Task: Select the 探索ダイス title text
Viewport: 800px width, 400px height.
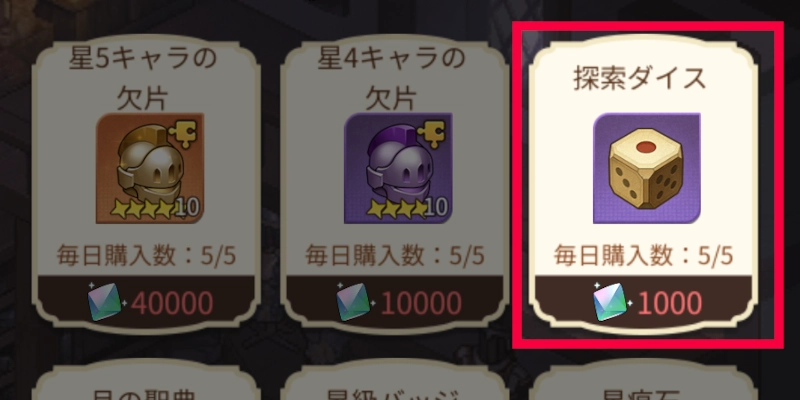Action: tap(640, 80)
